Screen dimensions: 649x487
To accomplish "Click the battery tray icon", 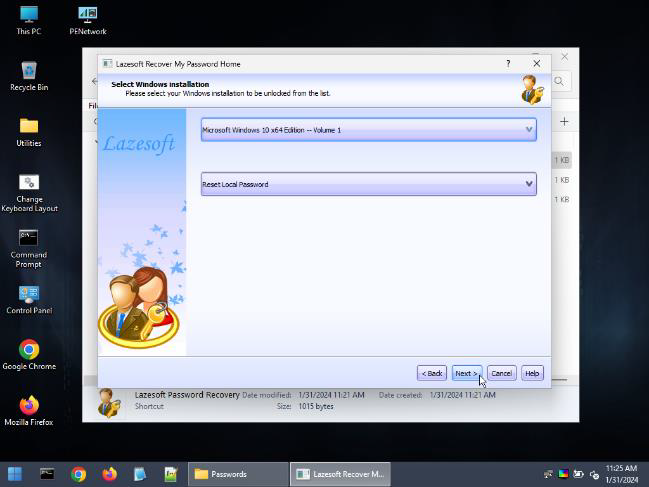I will pos(578,474).
